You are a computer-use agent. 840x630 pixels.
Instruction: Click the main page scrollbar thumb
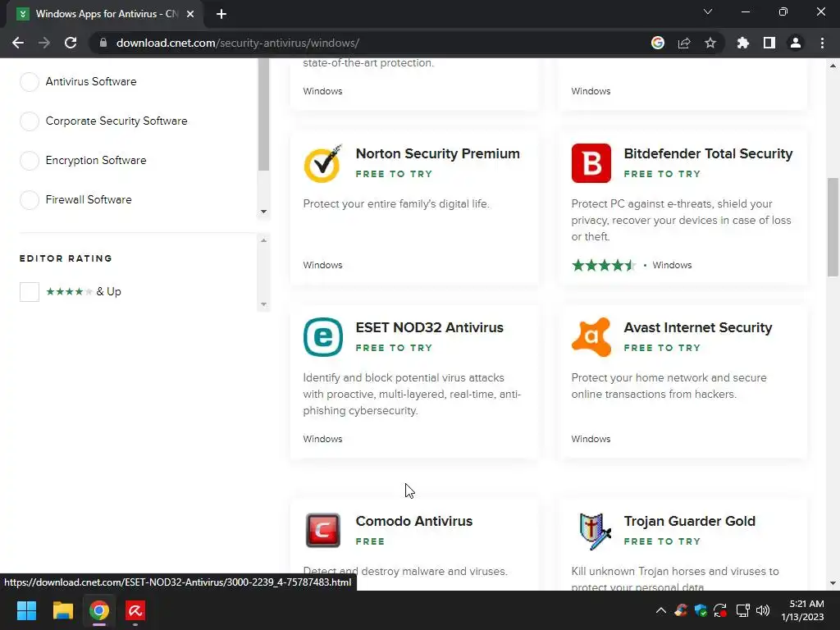point(833,227)
